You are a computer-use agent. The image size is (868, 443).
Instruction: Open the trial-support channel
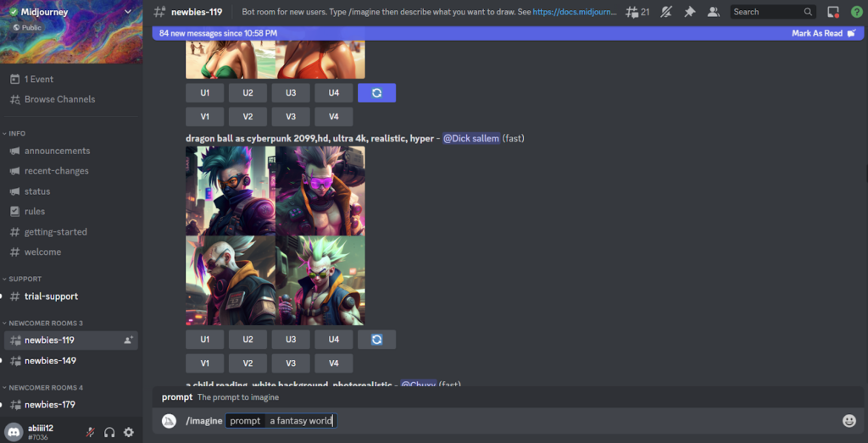click(51, 296)
